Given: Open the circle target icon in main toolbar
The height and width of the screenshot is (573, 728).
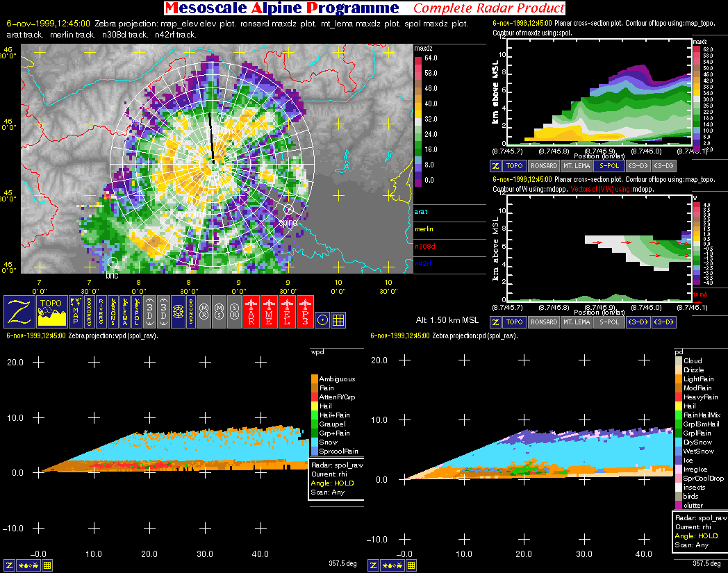Looking at the screenshot, I should [x=322, y=319].
